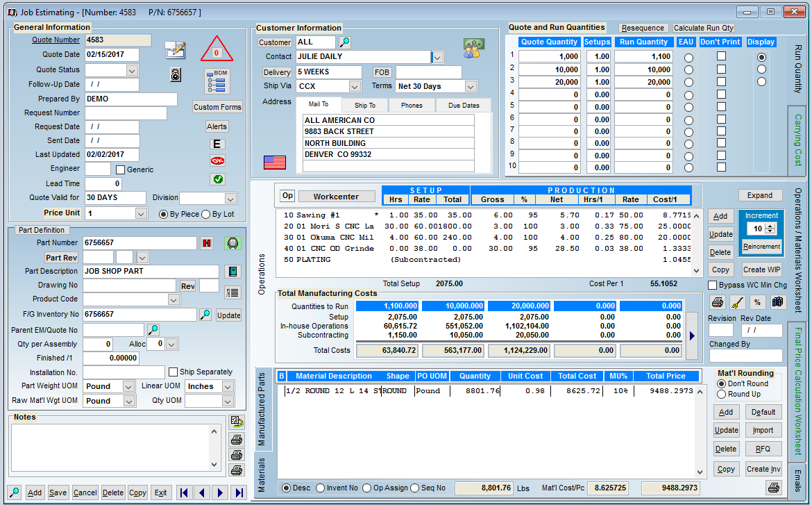812x505 pixels.
Task: Switch to the Ship To tab
Action: coord(365,106)
